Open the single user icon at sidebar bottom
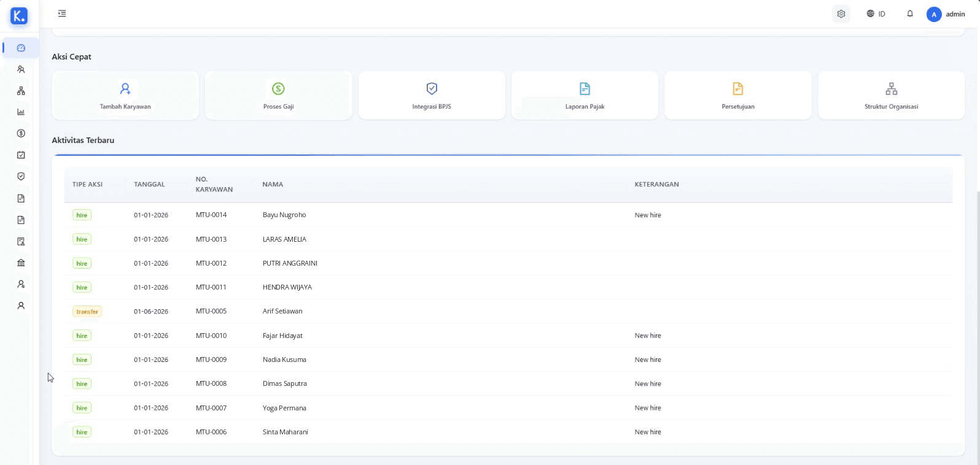The image size is (980, 465). [x=21, y=306]
